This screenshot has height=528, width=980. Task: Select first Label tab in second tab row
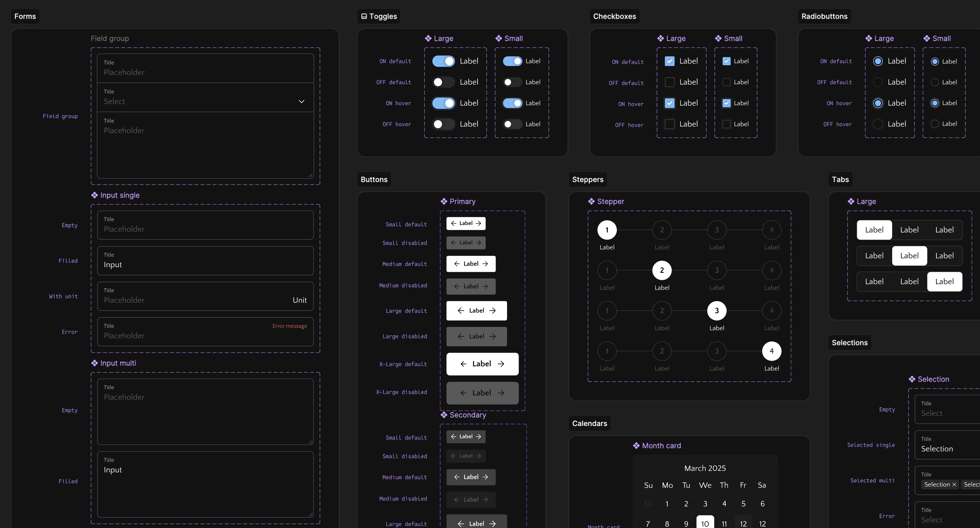point(874,256)
